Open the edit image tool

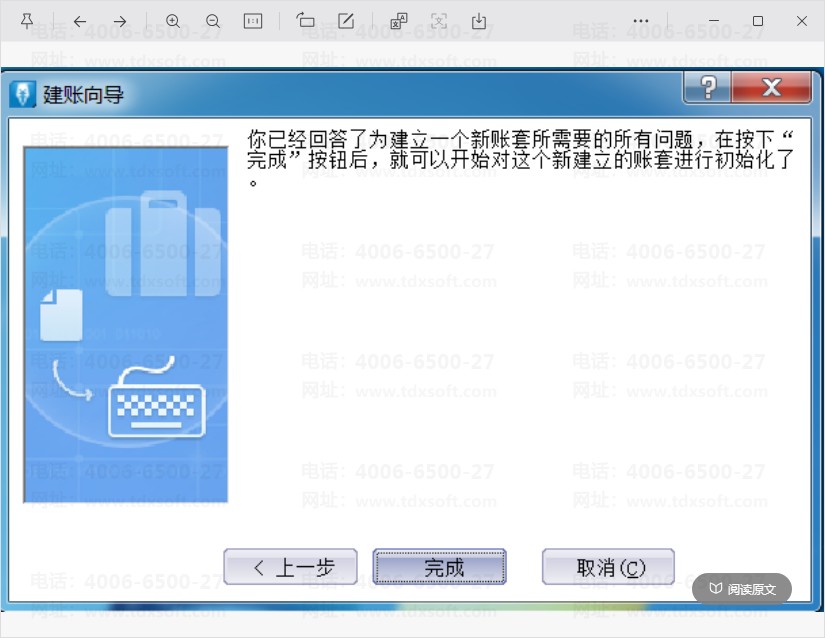click(x=346, y=21)
